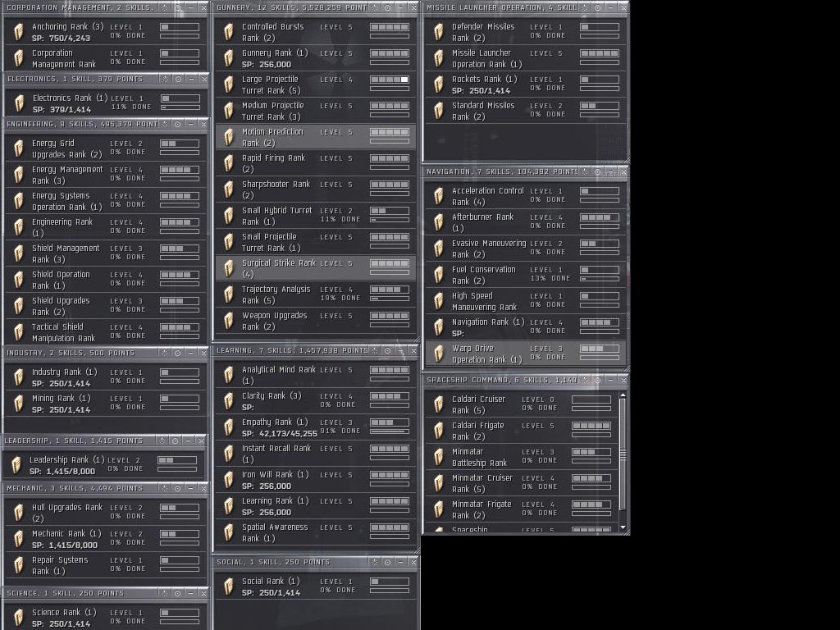The image size is (840, 630).
Task: Toggle the pin on the Engineering window header
Action: point(177,124)
